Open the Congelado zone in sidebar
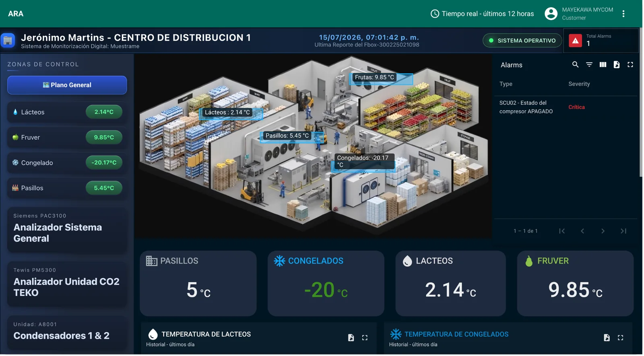 pyautogui.click(x=67, y=163)
